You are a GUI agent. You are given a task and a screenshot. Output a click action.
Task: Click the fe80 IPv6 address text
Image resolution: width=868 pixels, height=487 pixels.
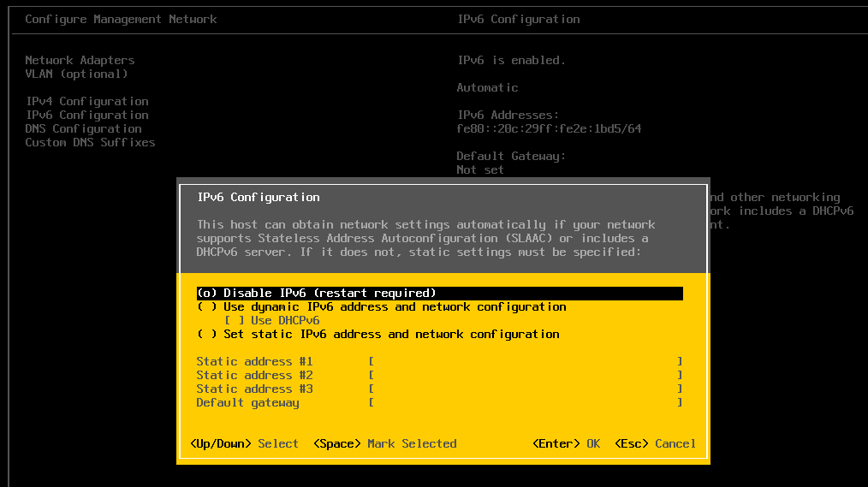coord(549,129)
